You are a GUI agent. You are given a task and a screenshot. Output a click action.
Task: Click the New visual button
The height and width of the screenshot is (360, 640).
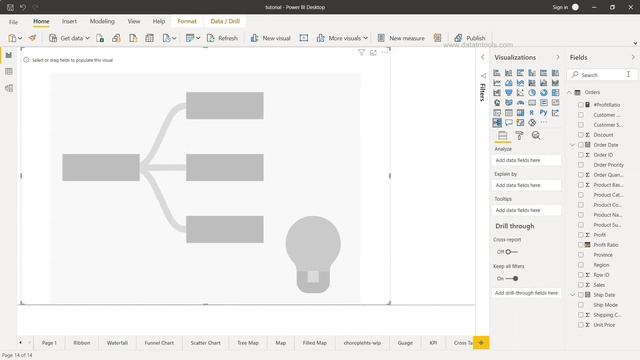270,38
